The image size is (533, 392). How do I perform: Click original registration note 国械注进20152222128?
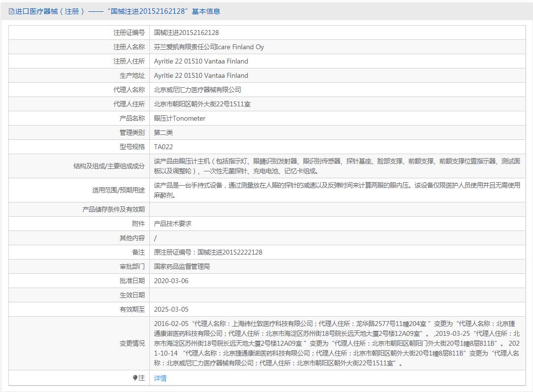[208, 252]
